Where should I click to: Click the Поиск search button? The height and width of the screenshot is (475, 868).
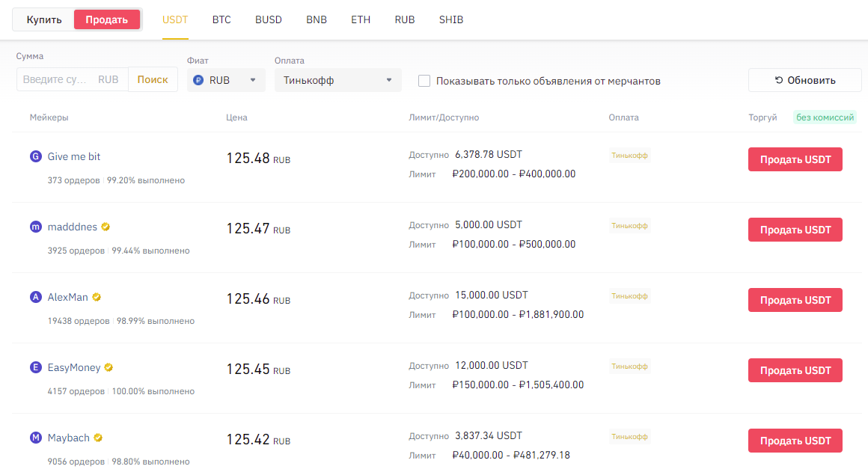pos(153,79)
